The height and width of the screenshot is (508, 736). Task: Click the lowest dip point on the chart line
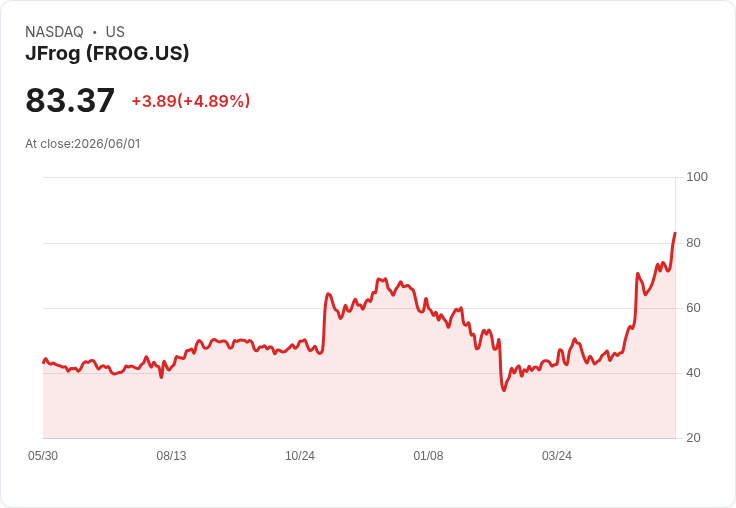pos(504,390)
